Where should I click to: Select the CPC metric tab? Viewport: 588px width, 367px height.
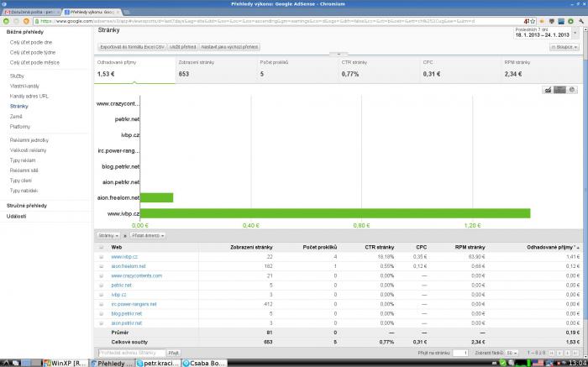(460, 70)
